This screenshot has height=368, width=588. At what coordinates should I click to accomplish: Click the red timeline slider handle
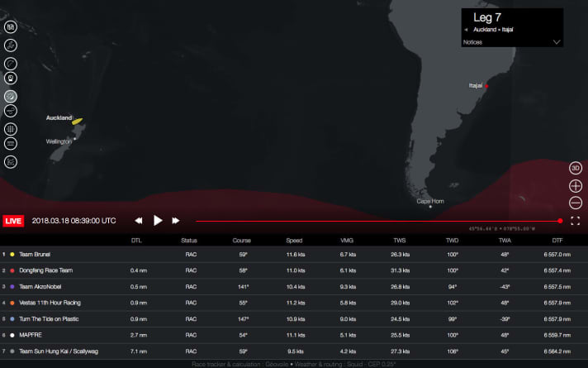tap(560, 221)
